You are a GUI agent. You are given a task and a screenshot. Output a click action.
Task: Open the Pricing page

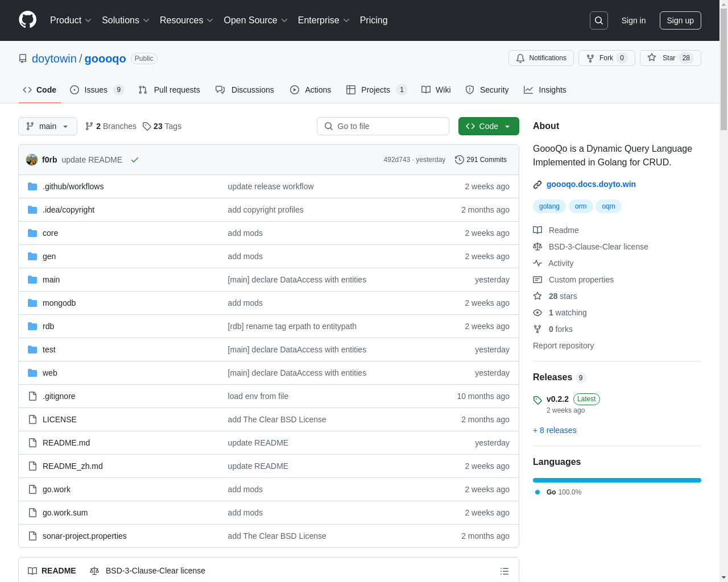(x=374, y=20)
